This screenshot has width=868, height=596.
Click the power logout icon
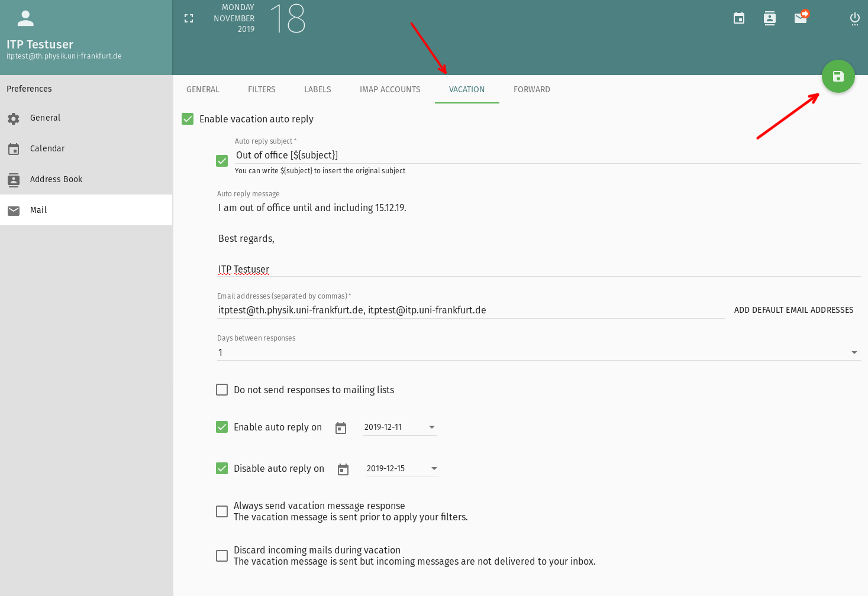pyautogui.click(x=854, y=19)
